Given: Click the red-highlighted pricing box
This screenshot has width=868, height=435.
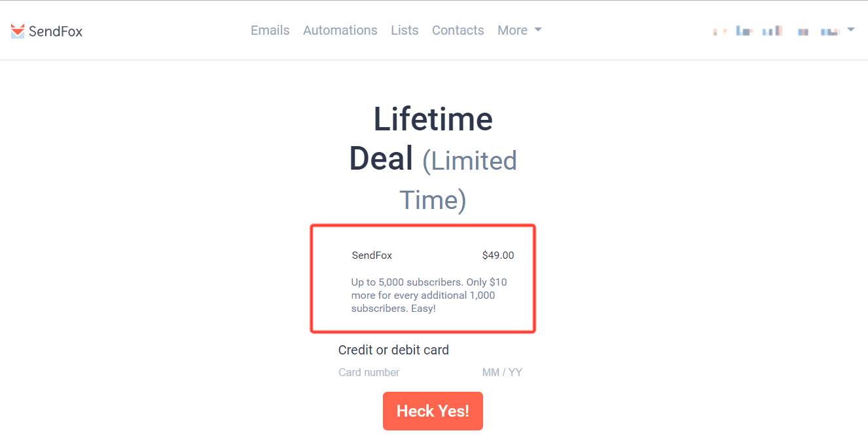Looking at the screenshot, I should coord(423,278).
